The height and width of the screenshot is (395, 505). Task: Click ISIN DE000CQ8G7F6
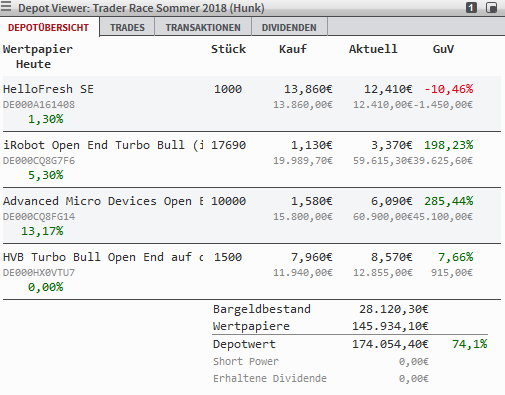39,161
